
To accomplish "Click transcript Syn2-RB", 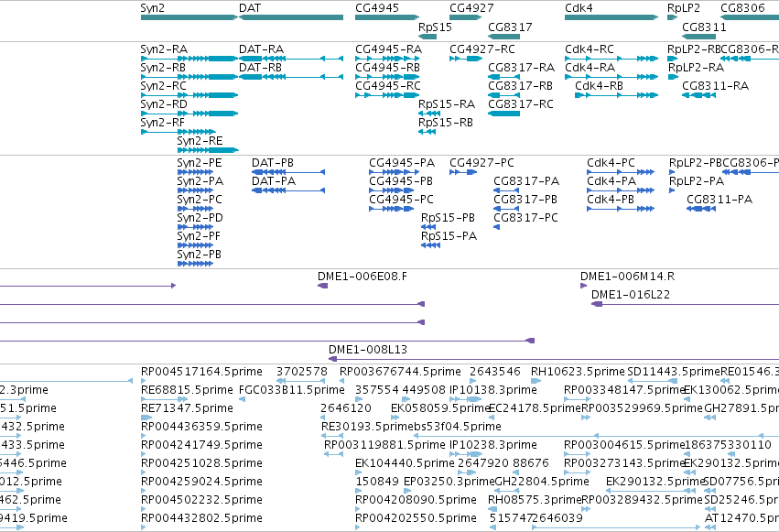I will [x=189, y=77].
